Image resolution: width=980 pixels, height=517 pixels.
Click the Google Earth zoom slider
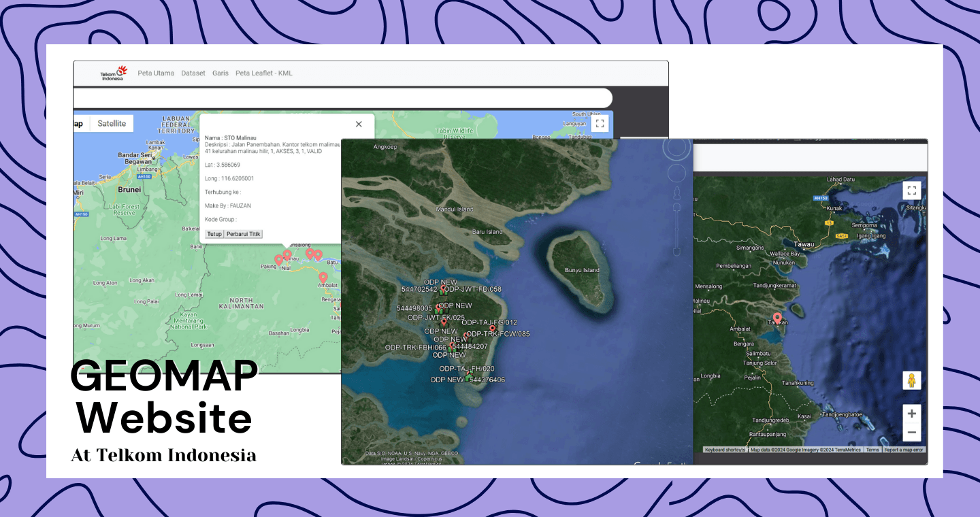tap(676, 229)
